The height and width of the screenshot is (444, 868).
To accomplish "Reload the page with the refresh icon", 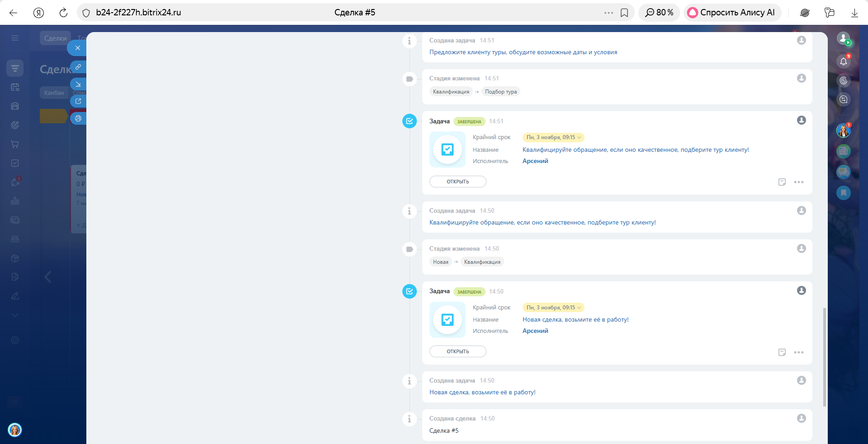I will click(63, 13).
